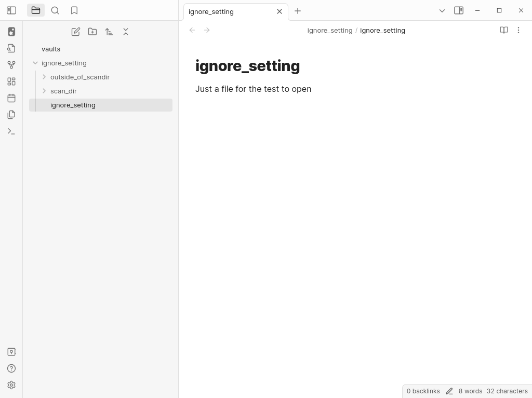
Task: Switch note to reading view
Action: tap(503, 30)
